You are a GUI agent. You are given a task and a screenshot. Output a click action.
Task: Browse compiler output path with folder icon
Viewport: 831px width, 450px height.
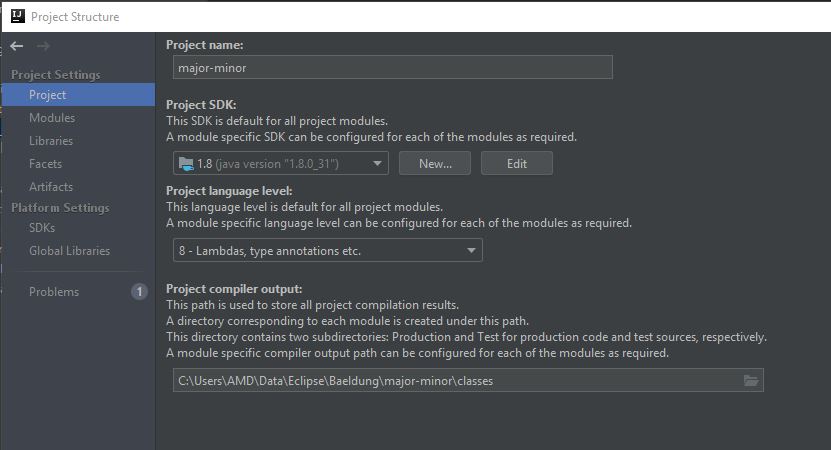pos(750,381)
